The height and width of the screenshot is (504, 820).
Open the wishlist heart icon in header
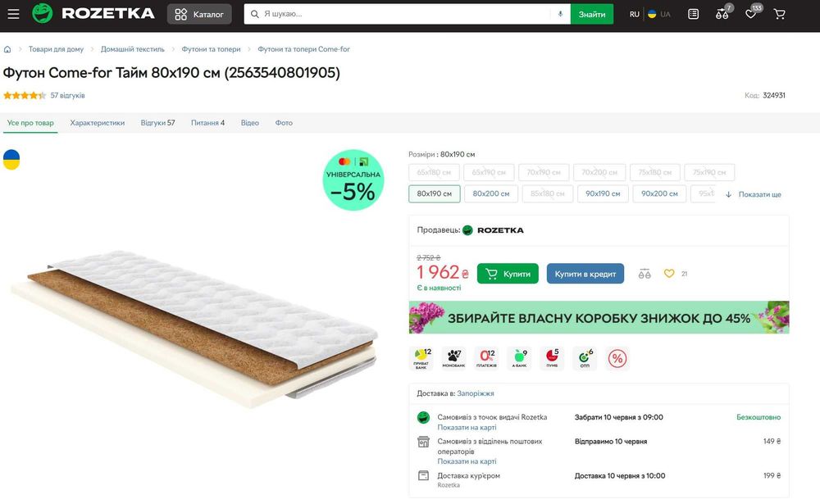[750, 14]
